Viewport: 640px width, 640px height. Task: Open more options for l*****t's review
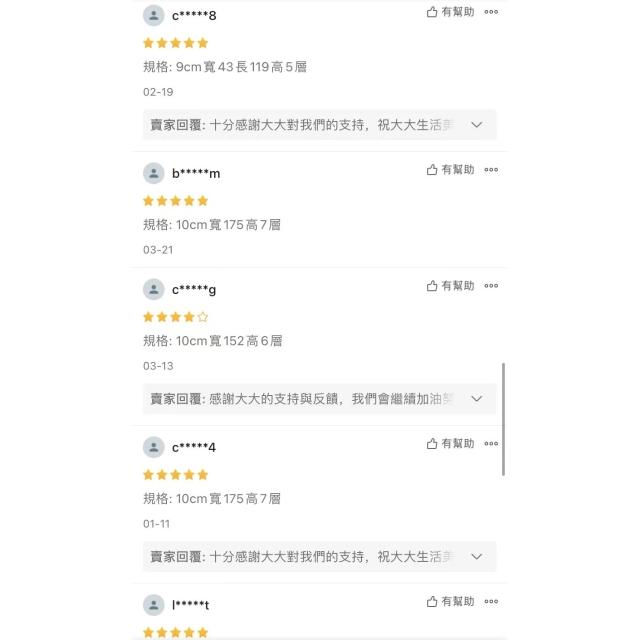click(x=491, y=601)
